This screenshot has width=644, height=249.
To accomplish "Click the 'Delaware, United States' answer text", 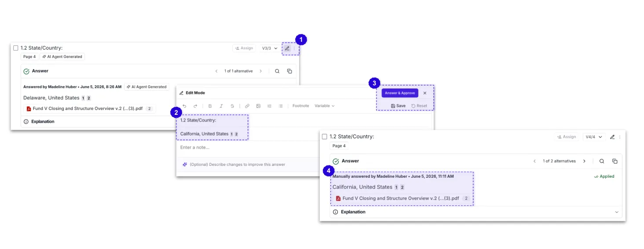I will click(x=51, y=98).
